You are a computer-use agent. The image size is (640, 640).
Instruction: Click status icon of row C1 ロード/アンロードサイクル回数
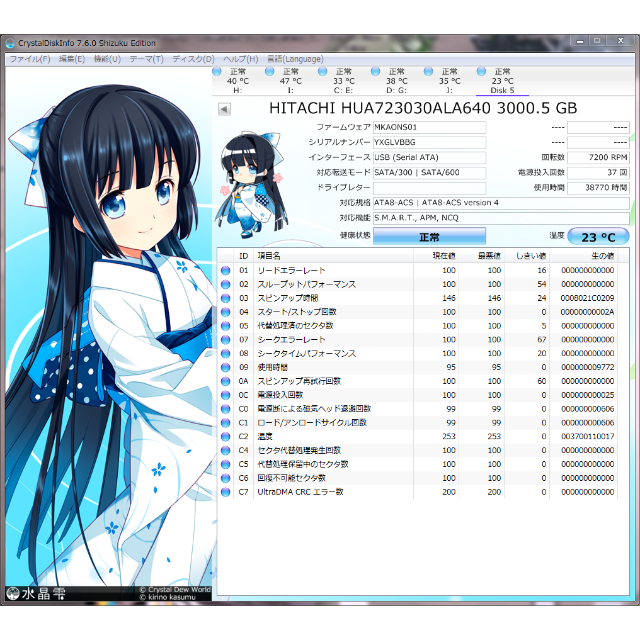[225, 423]
